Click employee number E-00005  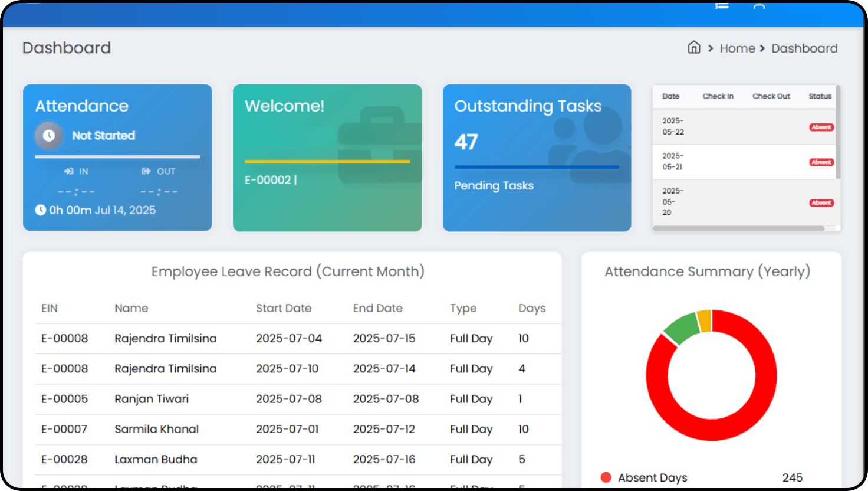pyautogui.click(x=64, y=399)
